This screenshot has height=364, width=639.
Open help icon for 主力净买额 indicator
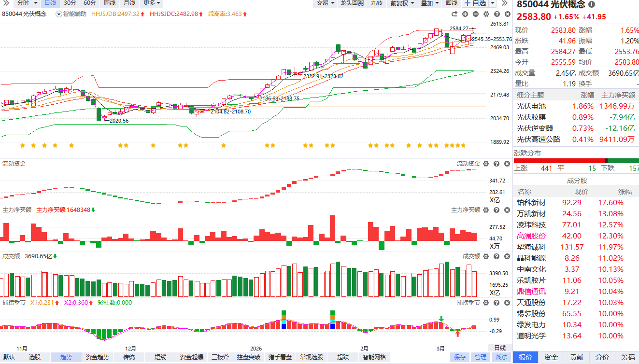497,210
